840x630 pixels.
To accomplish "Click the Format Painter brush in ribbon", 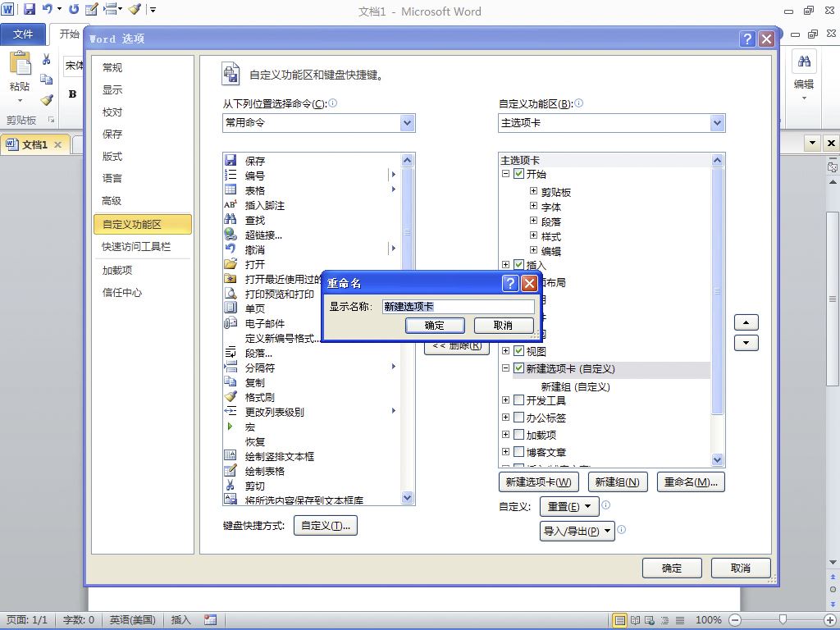I will pyautogui.click(x=47, y=100).
